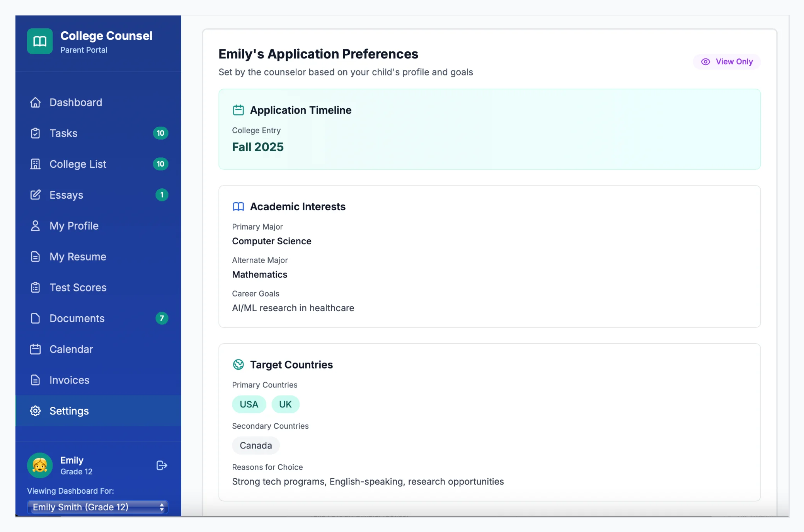The height and width of the screenshot is (532, 804).
Task: Click the My Profile person icon
Action: (x=36, y=226)
